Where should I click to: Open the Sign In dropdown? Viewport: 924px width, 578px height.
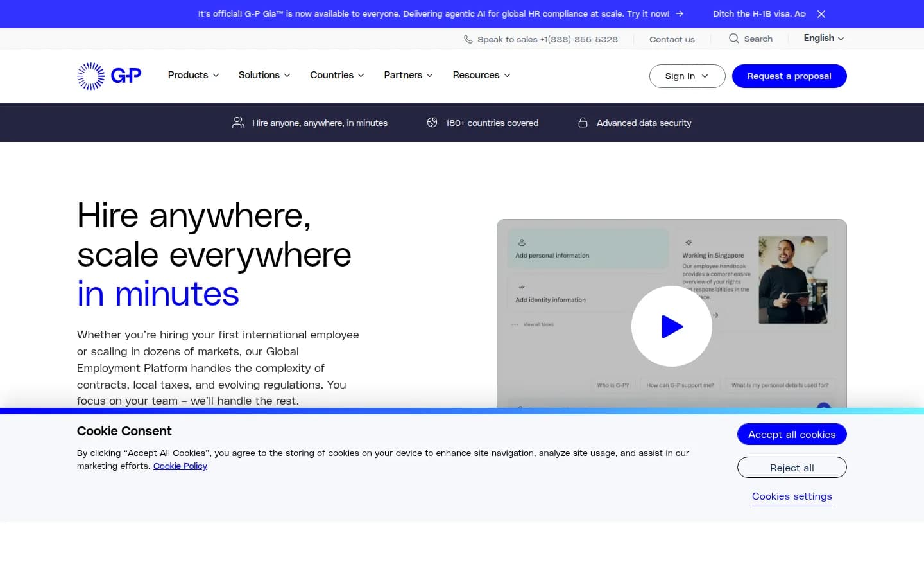tap(687, 76)
